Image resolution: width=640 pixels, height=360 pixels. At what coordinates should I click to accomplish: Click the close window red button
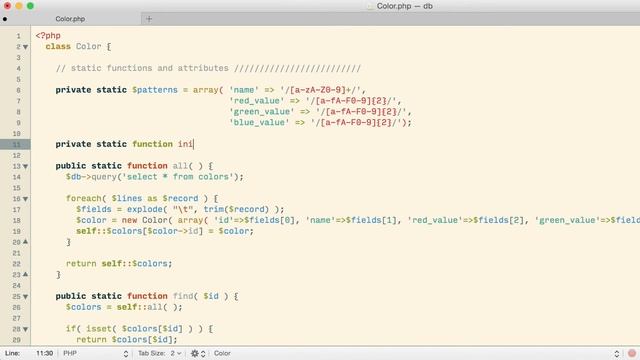(x=7, y=6)
